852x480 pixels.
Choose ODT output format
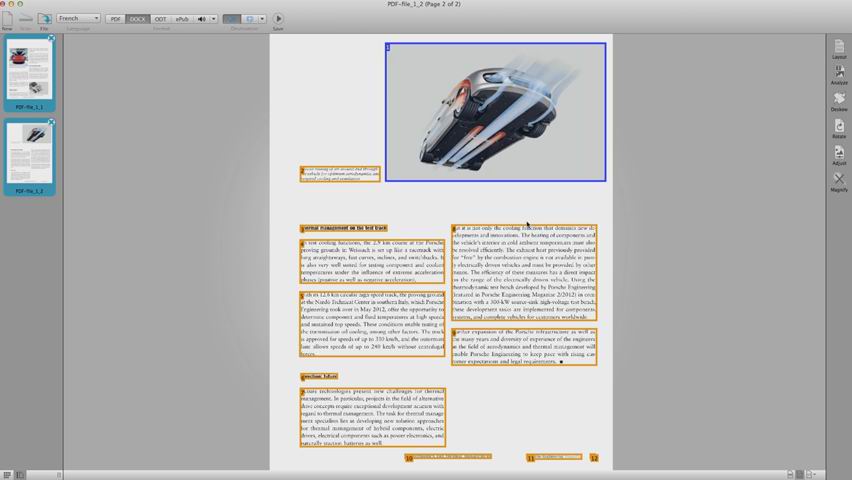[160, 18]
